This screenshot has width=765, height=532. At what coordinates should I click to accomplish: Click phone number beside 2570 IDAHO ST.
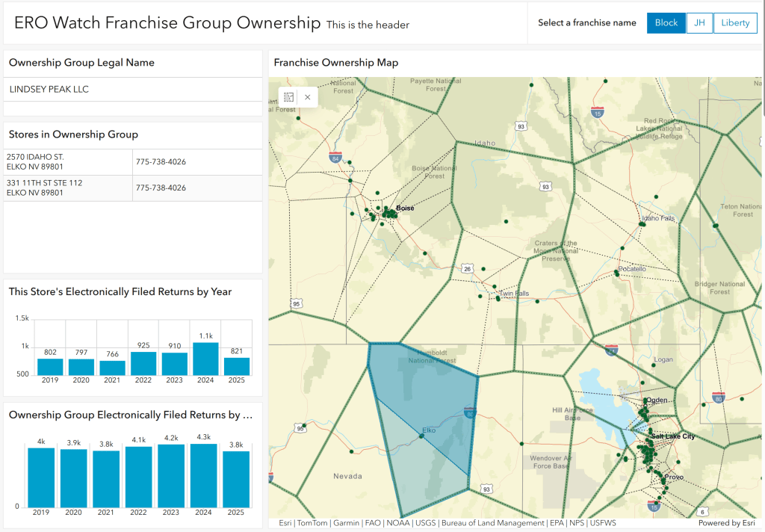[x=161, y=162]
